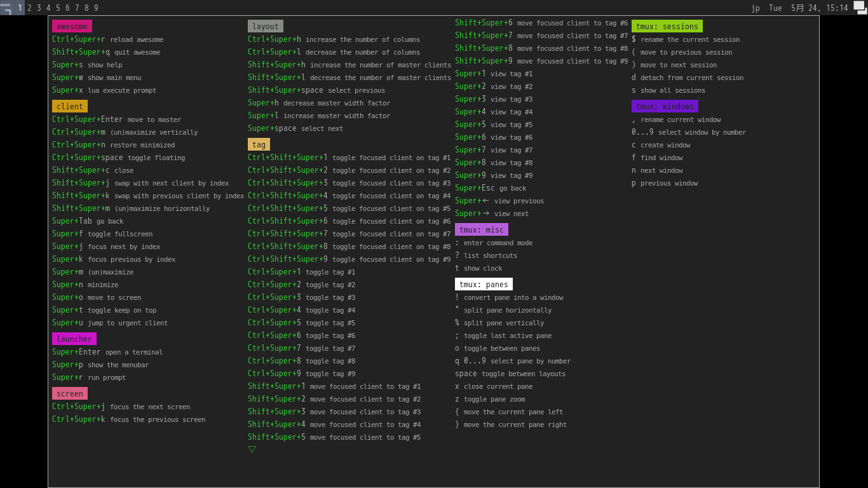Image resolution: width=868 pixels, height=488 pixels.
Task: Switch to tag 1 in the taglist
Action: click(20, 8)
